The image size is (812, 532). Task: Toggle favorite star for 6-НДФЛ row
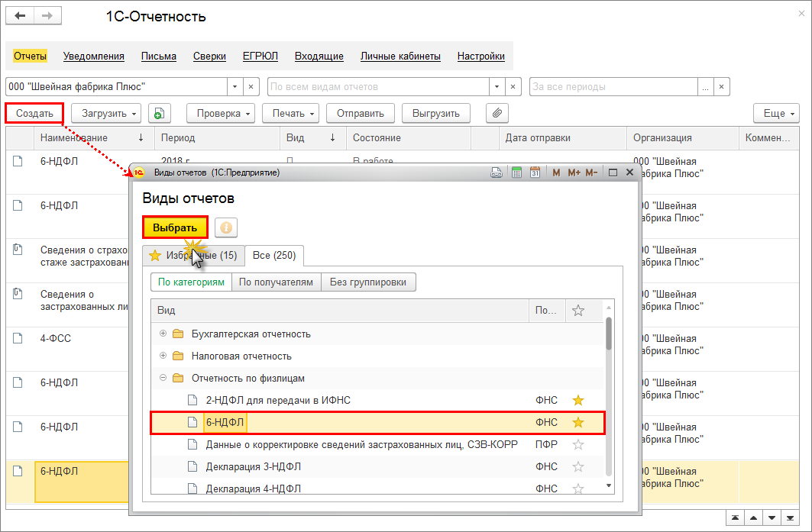(578, 422)
